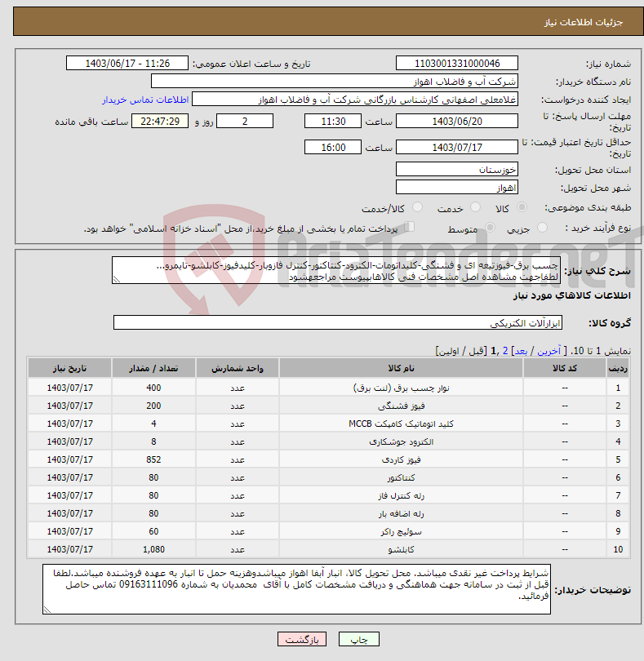This screenshot has height=661, width=644.
Task: Select row رله اضافه بار
Action: pyautogui.click(x=329, y=513)
